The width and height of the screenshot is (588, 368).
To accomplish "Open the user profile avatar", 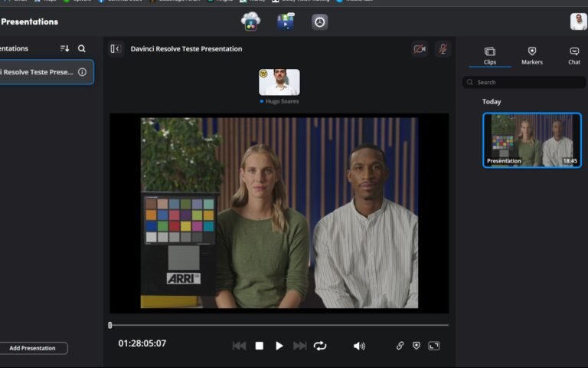I will click(578, 21).
